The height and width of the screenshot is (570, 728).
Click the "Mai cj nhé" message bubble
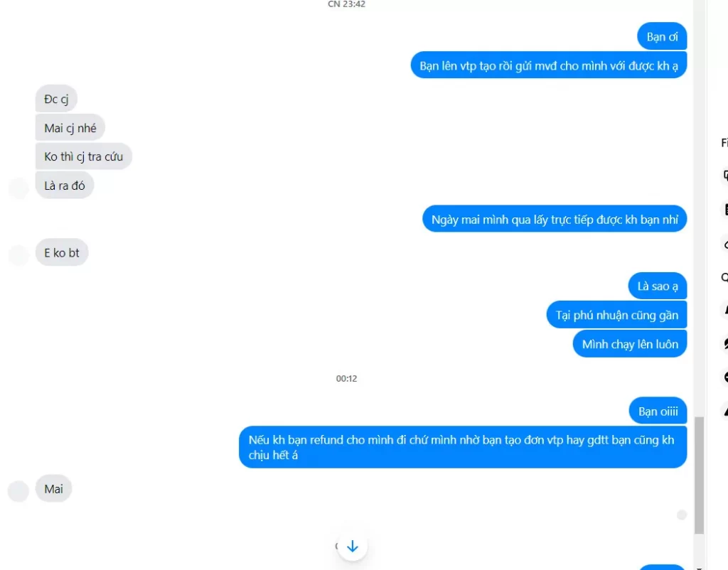[x=70, y=128]
